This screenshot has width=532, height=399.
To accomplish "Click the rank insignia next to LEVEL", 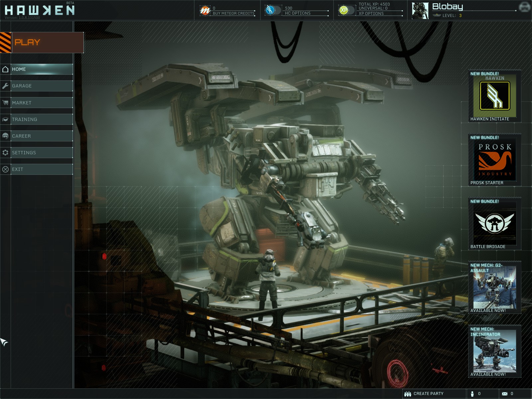I will tap(437, 15).
